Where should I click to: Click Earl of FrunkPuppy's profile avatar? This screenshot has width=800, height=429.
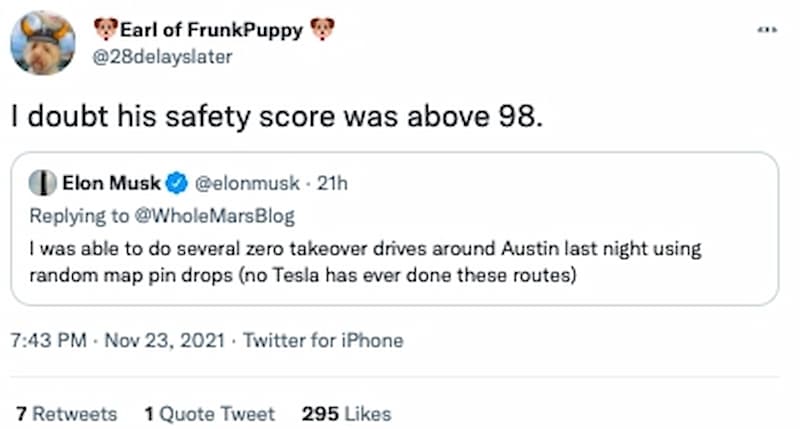click(42, 43)
